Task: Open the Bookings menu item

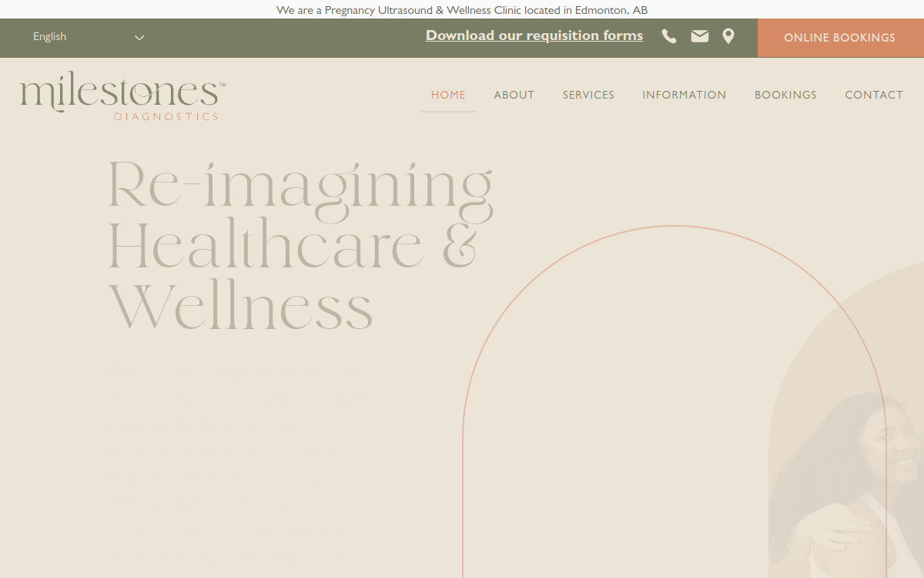Action: pos(785,95)
